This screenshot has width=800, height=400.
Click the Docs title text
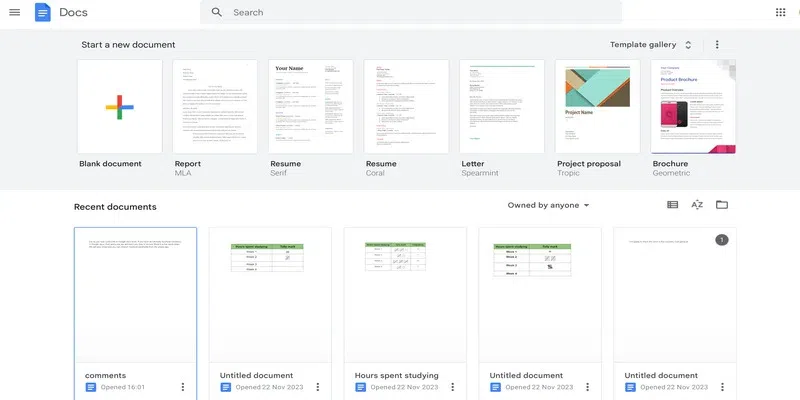pos(73,12)
